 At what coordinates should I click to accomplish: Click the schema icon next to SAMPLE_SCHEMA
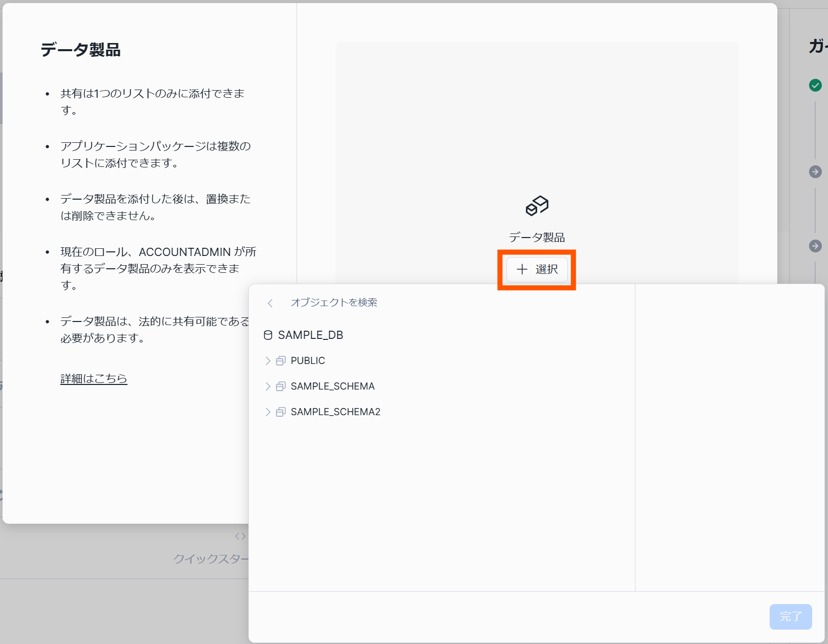pos(280,386)
